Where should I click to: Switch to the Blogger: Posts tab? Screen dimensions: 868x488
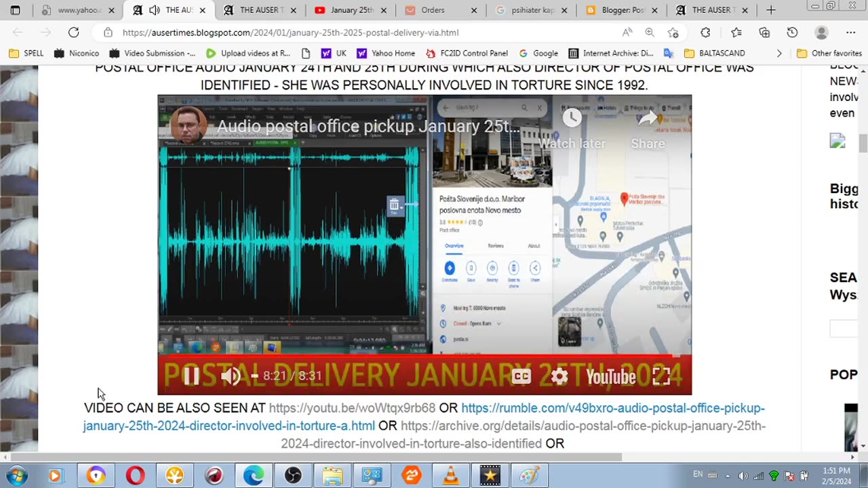click(x=623, y=10)
